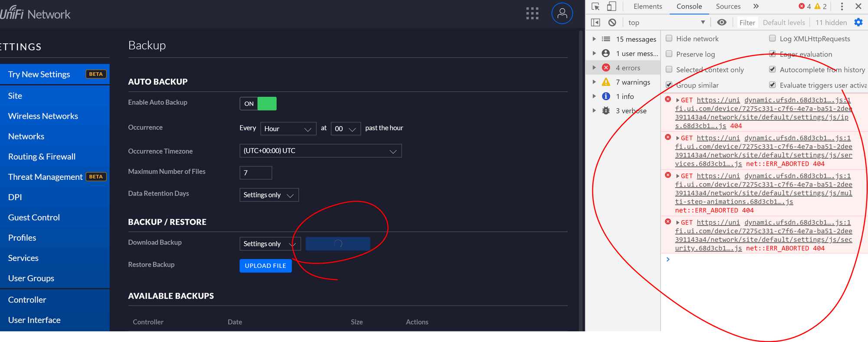
Task: Open the Wireless Networks settings section
Action: click(x=43, y=116)
